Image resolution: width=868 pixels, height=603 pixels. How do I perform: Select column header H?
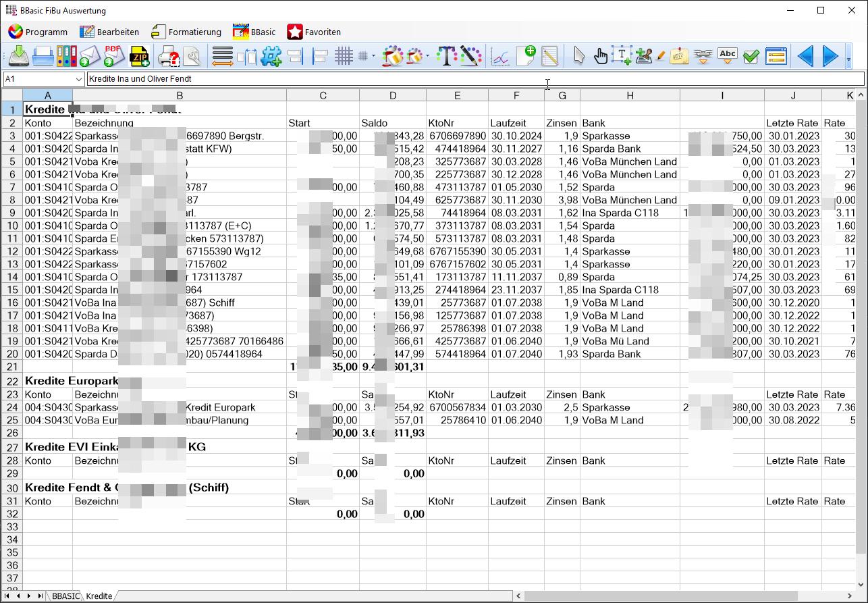629,95
